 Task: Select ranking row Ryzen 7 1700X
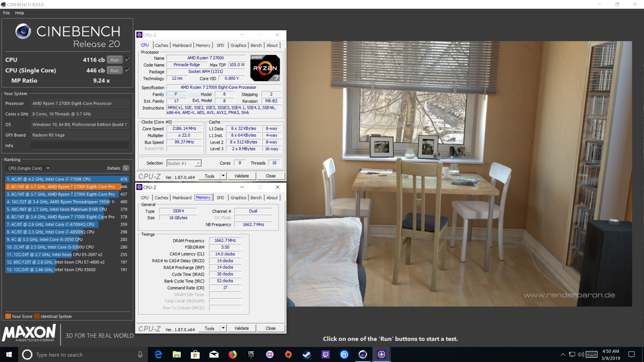[67, 217]
